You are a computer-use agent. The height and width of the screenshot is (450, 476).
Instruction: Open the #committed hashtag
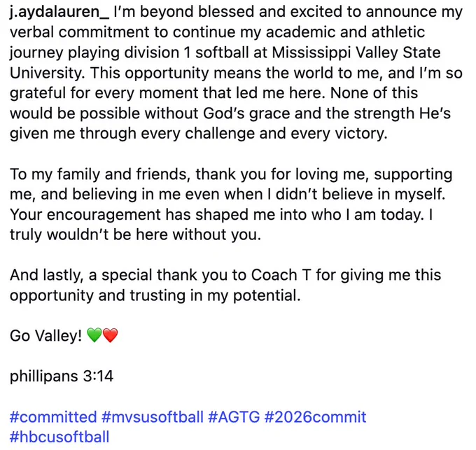click(53, 416)
